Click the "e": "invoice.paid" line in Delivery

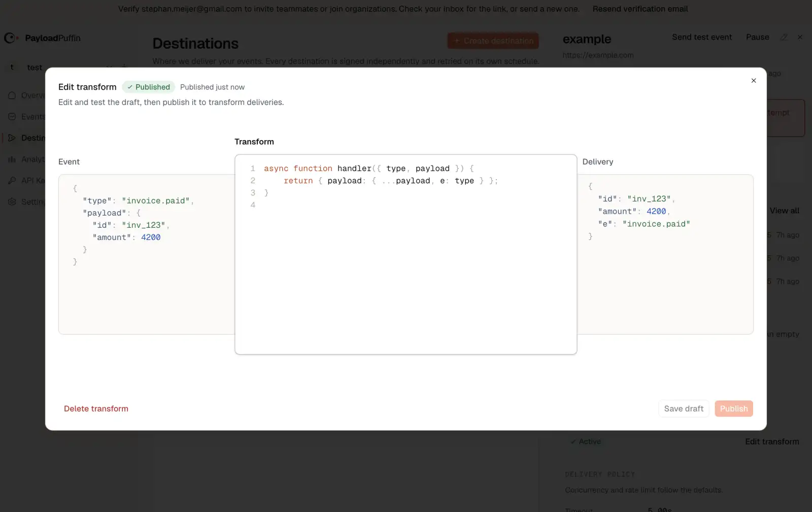644,224
